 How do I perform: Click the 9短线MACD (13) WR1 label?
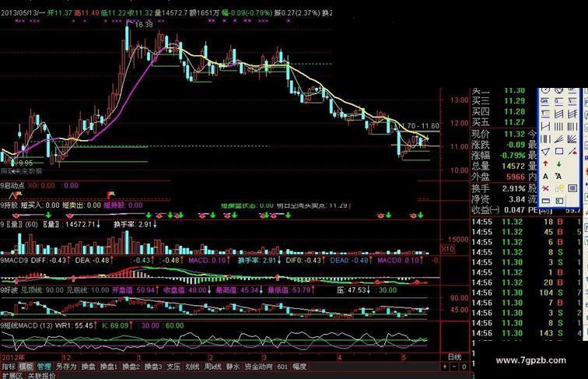tap(47, 325)
